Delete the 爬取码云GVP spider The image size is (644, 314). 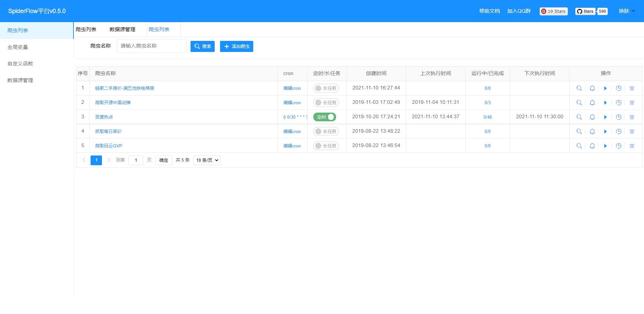[x=632, y=145]
